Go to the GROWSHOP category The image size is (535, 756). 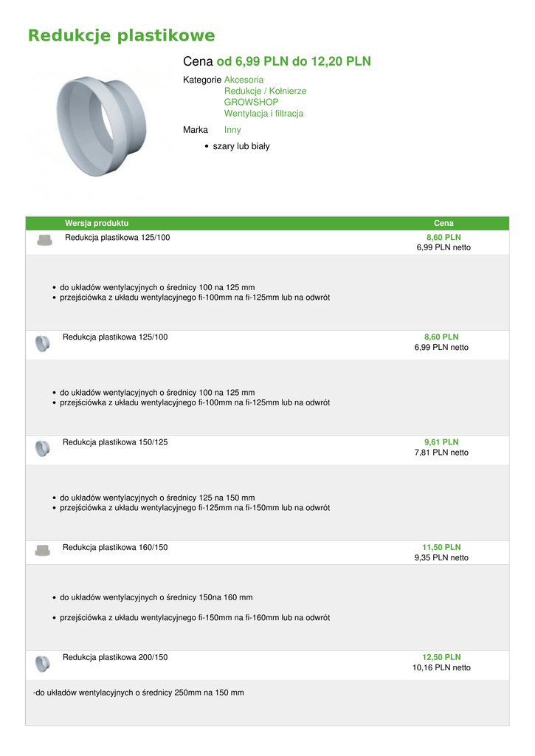(x=251, y=102)
